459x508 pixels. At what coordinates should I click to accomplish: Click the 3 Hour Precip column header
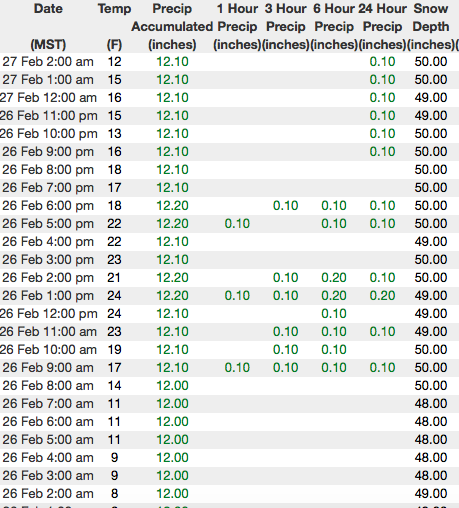point(286,26)
